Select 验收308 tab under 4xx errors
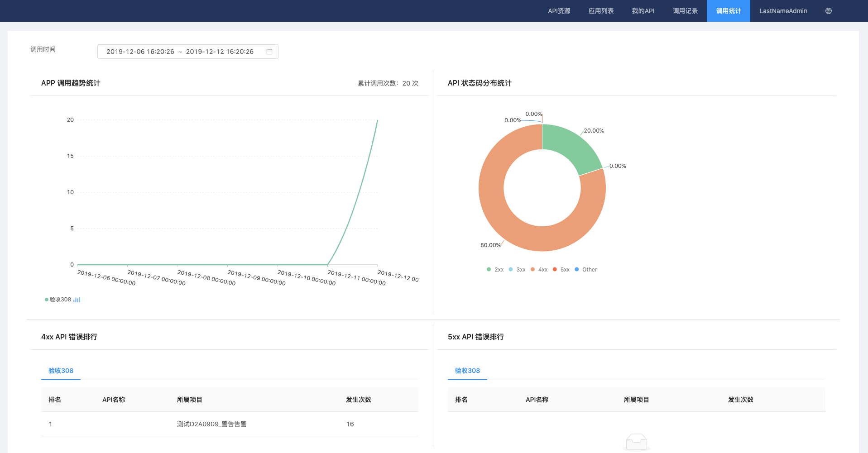The image size is (868, 453). point(61,371)
